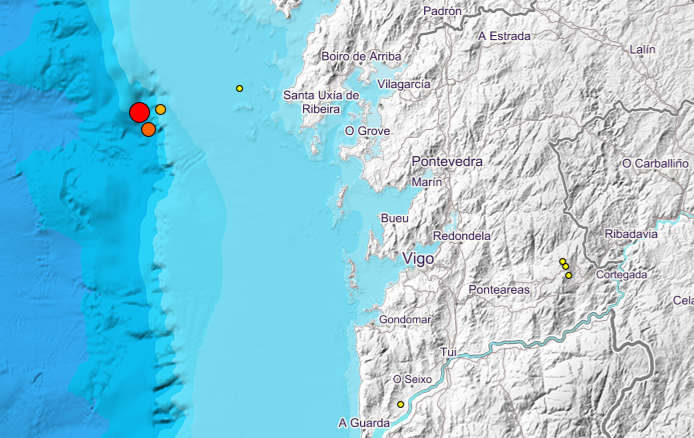Screen dimensions: 694x438
Task: Select the Marín label
Action: coord(427,182)
